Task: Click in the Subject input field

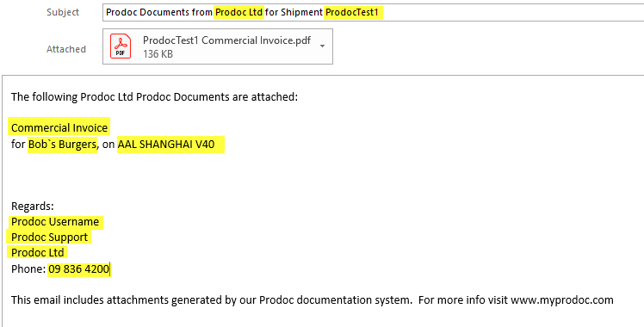Action: click(x=373, y=12)
